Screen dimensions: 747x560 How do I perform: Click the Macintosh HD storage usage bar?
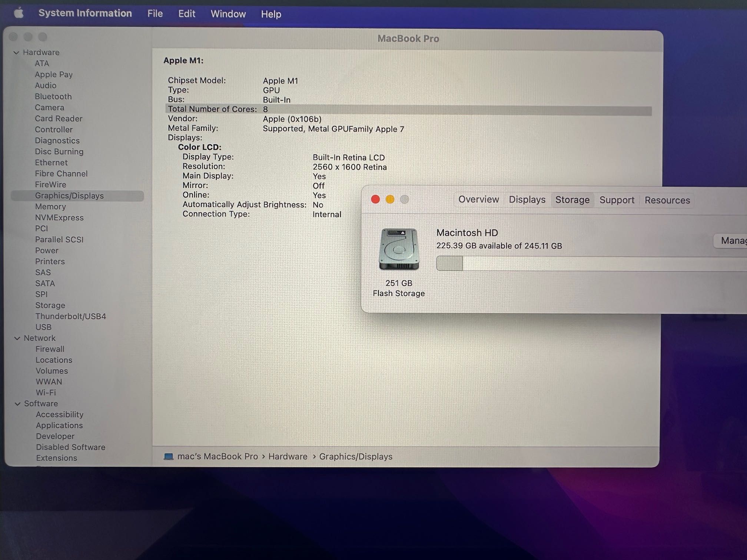click(591, 263)
